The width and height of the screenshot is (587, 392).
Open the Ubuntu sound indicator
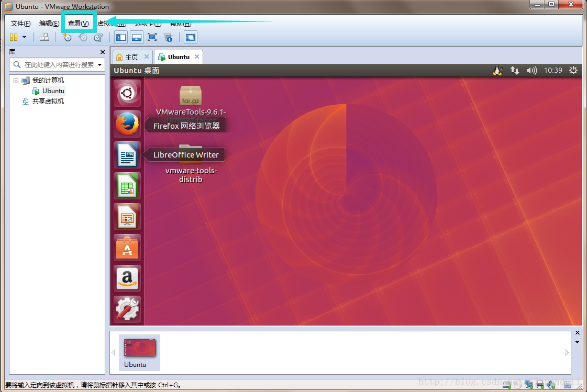click(x=531, y=70)
